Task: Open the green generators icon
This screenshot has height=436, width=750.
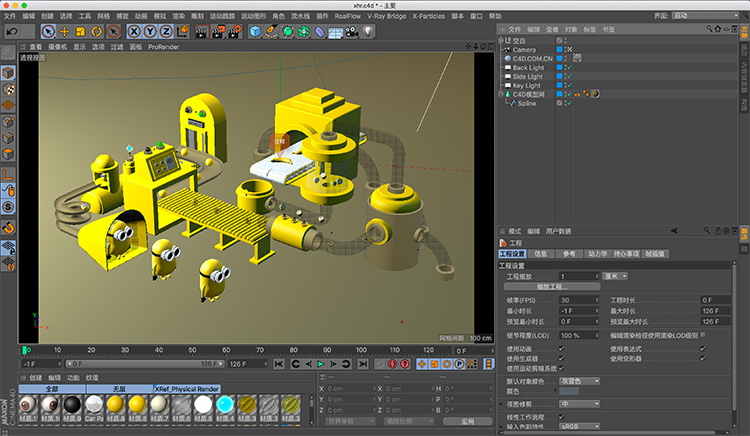Action: pos(287,32)
